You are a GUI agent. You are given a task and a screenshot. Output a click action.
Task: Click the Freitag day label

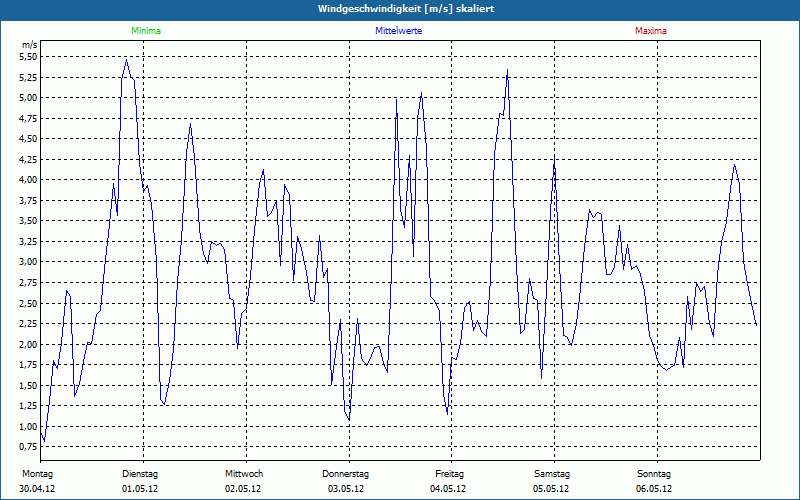[x=449, y=474]
